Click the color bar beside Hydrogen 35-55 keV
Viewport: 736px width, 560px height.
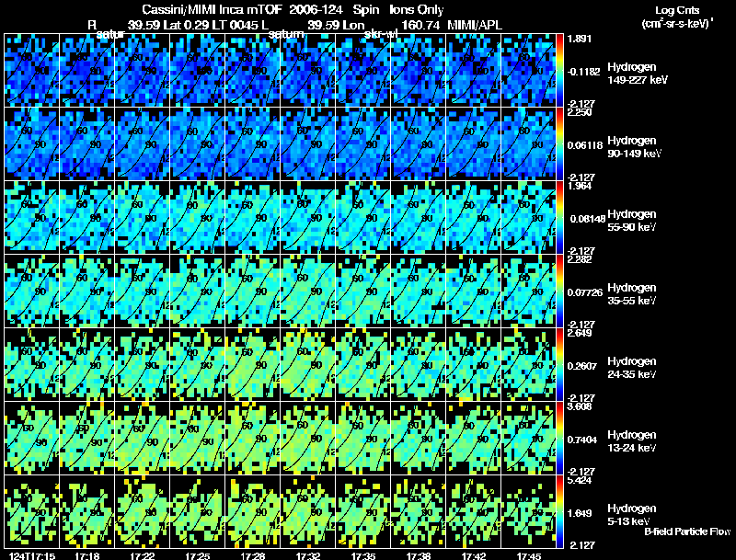[559, 291]
